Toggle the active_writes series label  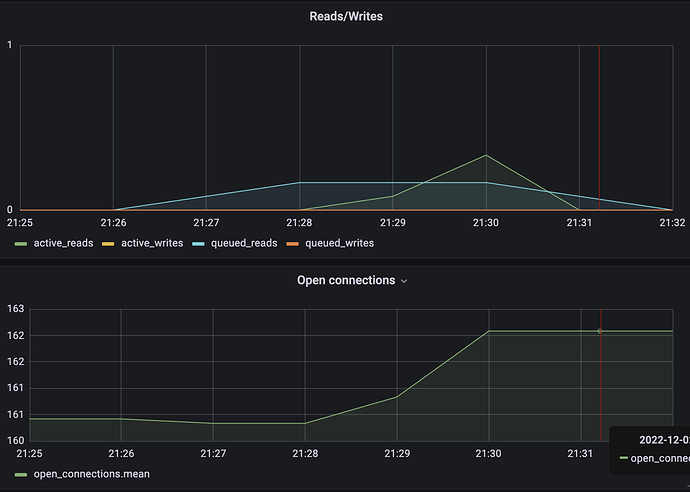151,243
